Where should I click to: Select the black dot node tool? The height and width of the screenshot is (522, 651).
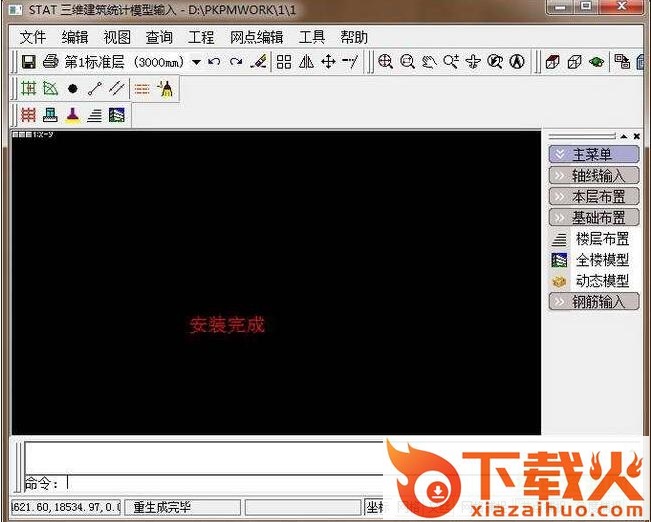click(x=73, y=88)
